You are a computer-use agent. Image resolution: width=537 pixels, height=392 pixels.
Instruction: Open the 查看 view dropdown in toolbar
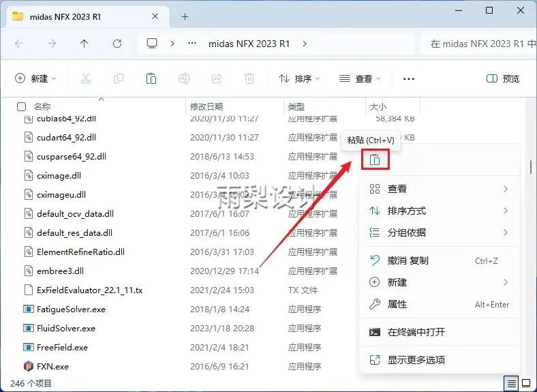(360, 79)
